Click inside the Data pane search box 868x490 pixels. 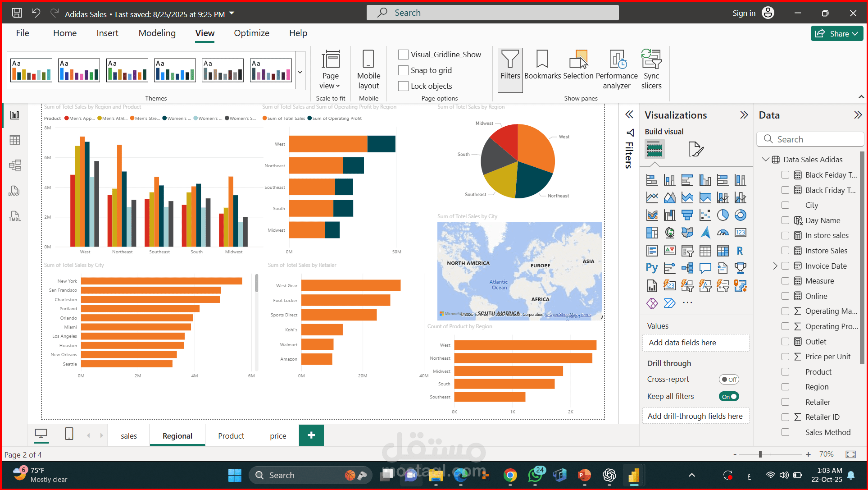tap(811, 139)
